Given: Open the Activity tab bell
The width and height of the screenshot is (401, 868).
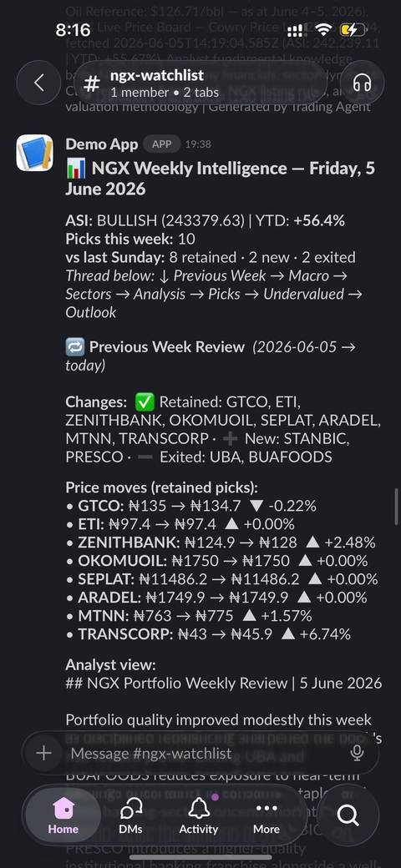Looking at the screenshot, I should point(198,816).
